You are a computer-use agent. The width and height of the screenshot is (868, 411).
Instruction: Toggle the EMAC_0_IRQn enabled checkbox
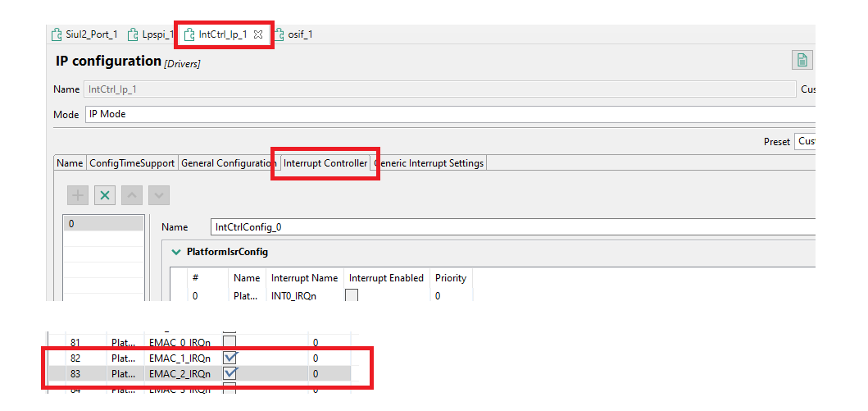pos(229,341)
